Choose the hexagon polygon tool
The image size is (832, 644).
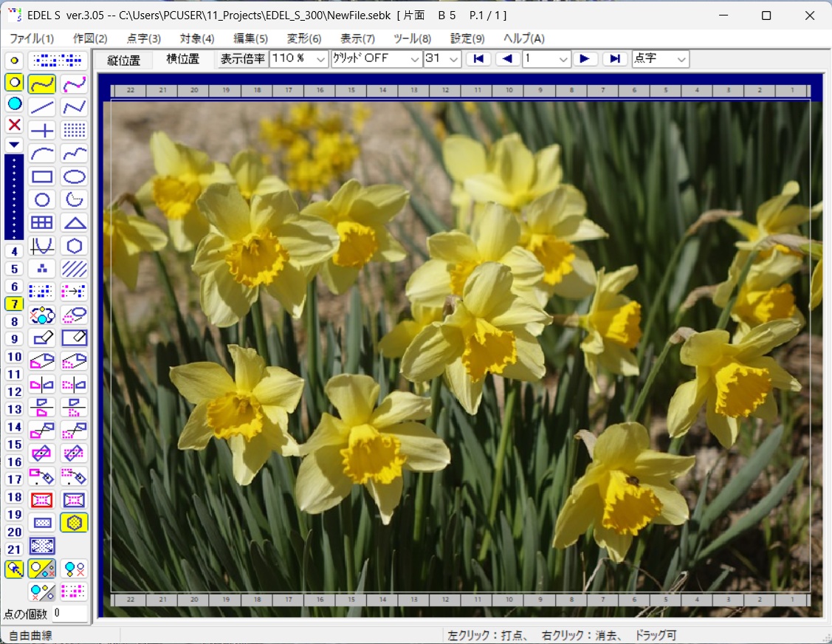click(74, 245)
